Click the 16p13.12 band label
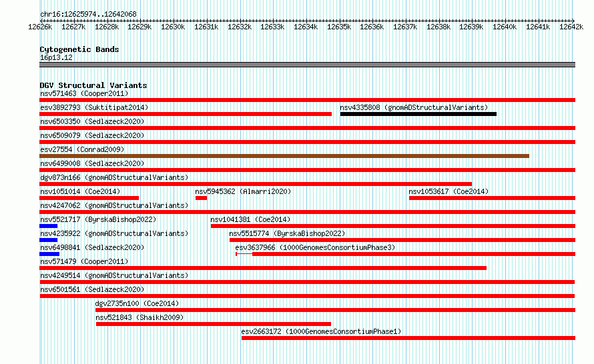594x364 pixels. (x=56, y=57)
